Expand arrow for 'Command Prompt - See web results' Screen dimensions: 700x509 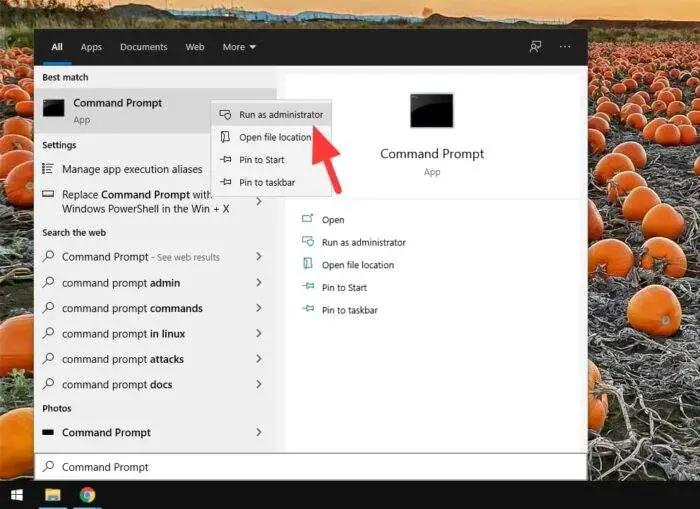pyautogui.click(x=259, y=256)
